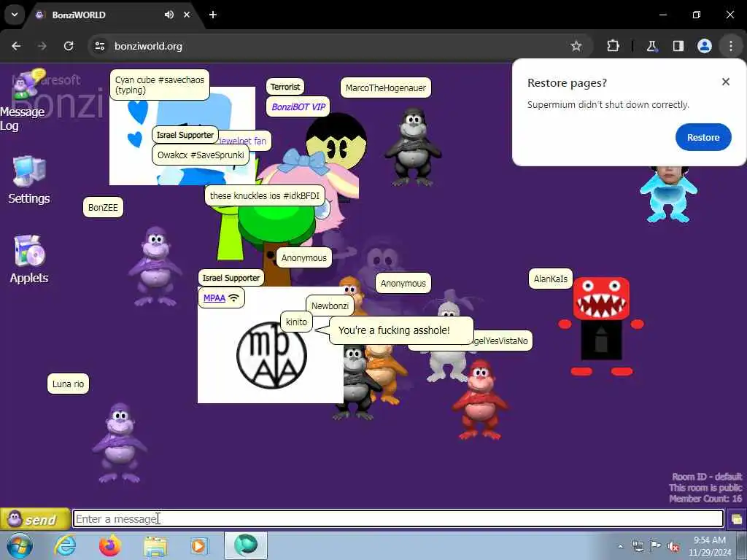Go back in browser history
Image resolution: width=747 pixels, height=560 pixels.
click(16, 46)
